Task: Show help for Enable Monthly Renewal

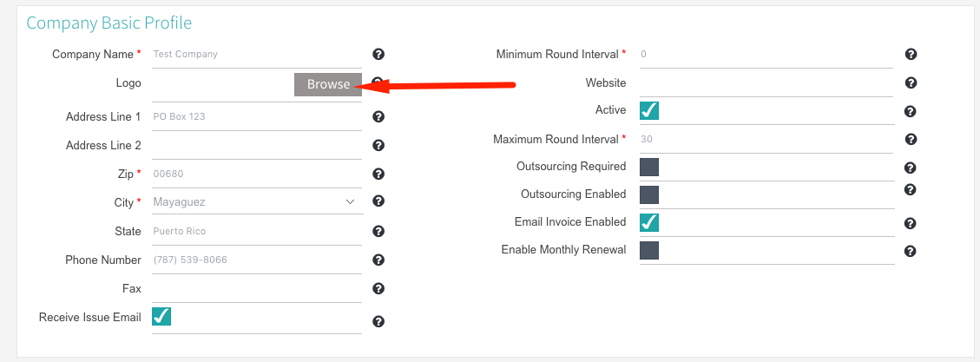Action: click(x=911, y=252)
